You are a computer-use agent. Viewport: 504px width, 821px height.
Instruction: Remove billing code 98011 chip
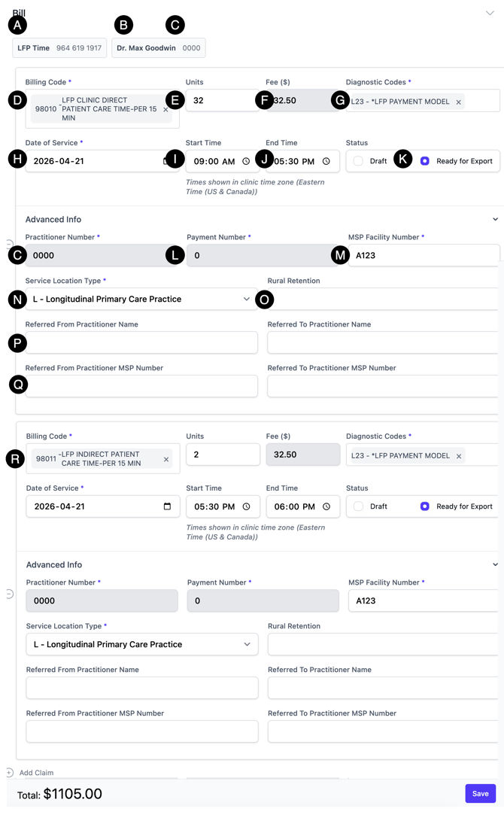166,460
